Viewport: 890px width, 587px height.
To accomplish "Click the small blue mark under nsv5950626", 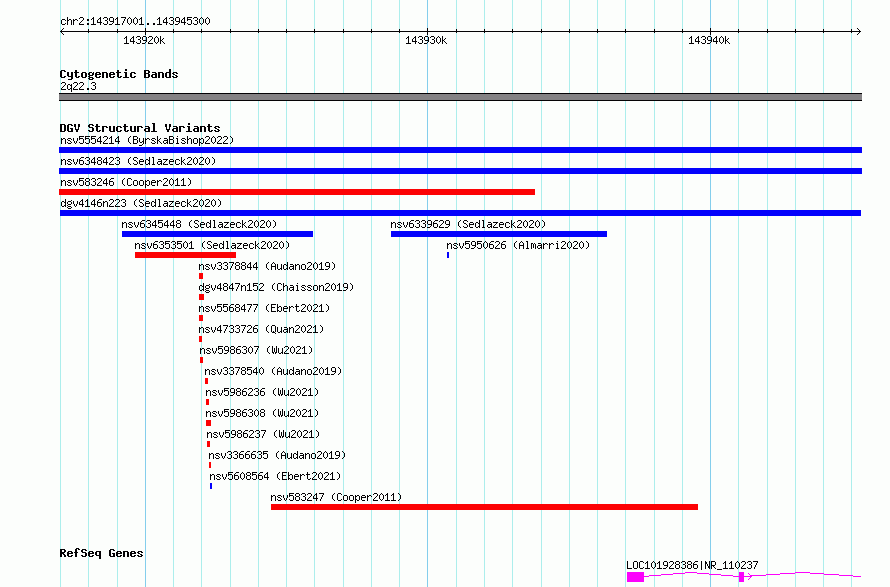I will coord(448,255).
